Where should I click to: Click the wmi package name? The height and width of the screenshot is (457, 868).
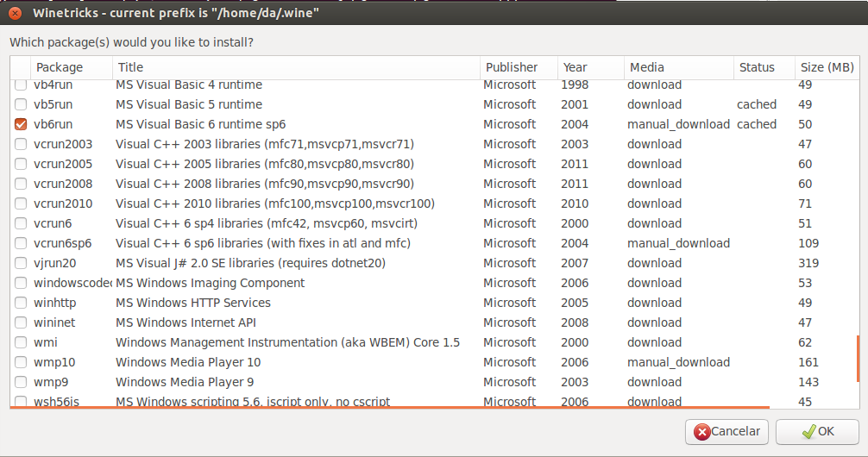pyautogui.click(x=46, y=342)
